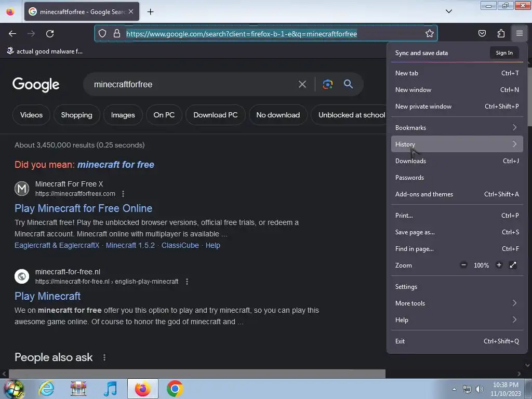The image size is (532, 399).
Task: Toggle full screen from the Zoom row
Action: coord(513,265)
